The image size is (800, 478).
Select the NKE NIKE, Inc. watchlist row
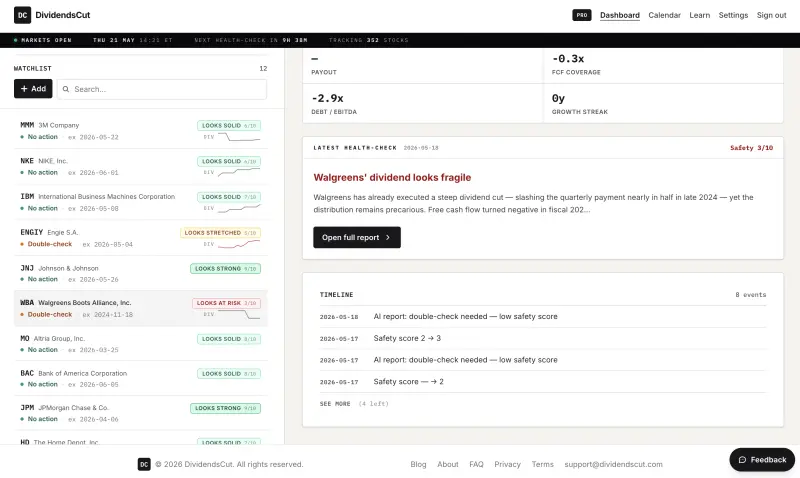coord(141,167)
